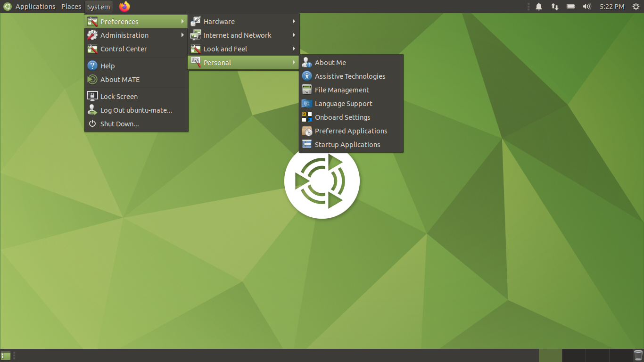Image resolution: width=644 pixels, height=362 pixels.
Task: Click the Preferences menu icon
Action: (x=92, y=22)
